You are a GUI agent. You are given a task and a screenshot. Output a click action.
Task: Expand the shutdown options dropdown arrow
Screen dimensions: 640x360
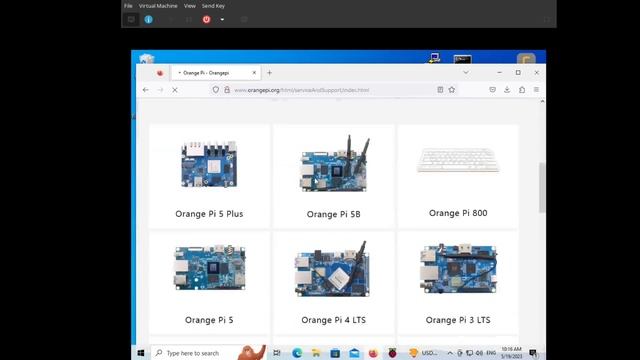(222, 19)
